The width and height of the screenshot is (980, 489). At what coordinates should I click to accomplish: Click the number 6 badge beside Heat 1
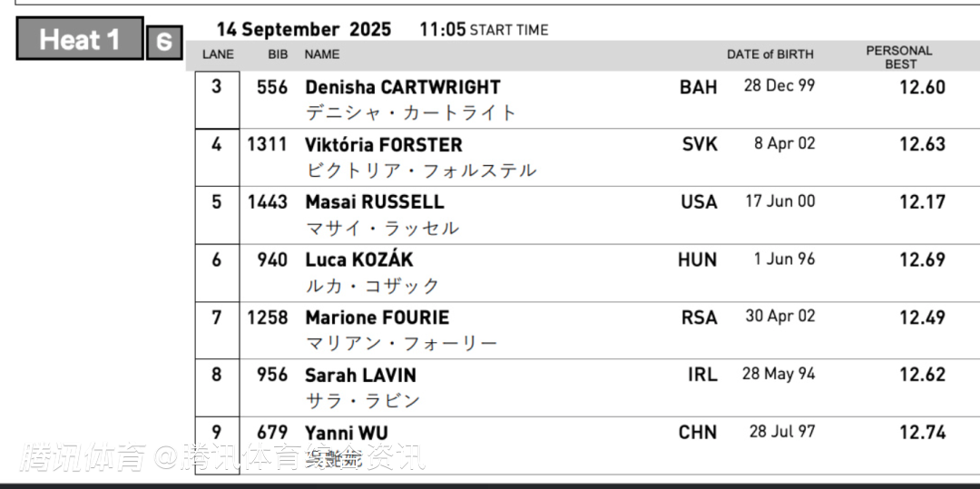point(164,43)
